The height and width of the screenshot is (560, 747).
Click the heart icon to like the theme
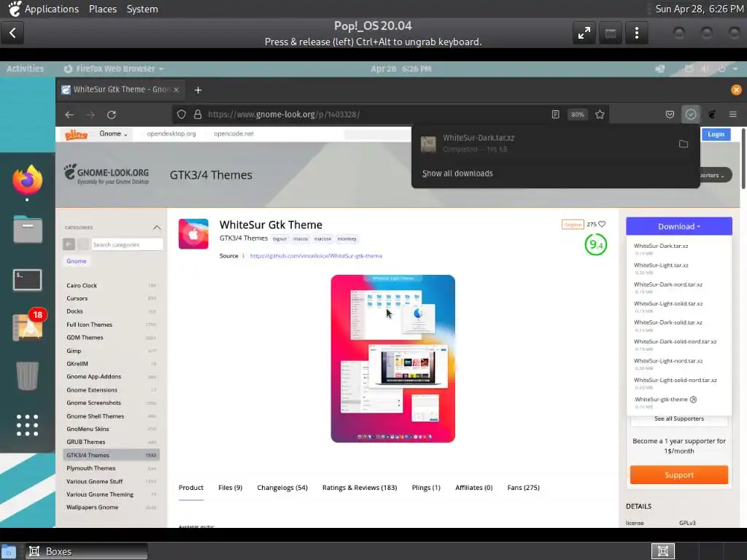pos(602,225)
